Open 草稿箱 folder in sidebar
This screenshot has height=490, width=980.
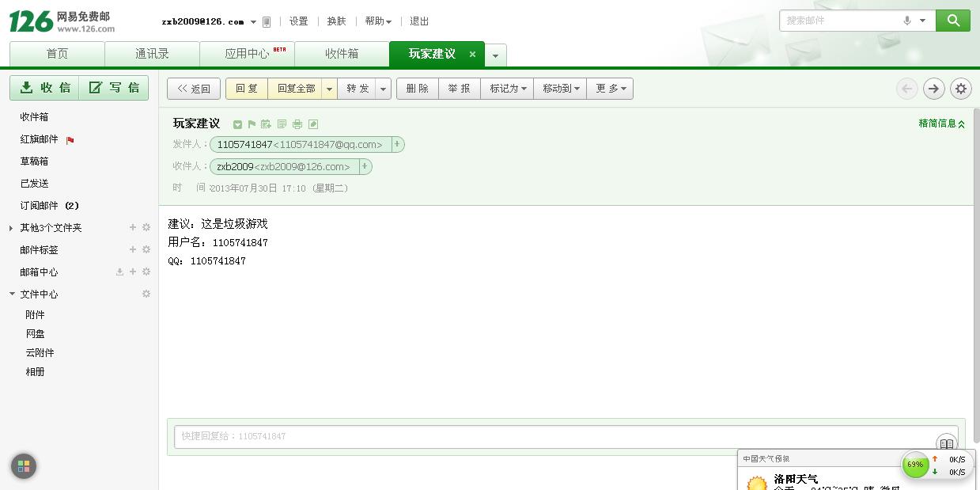pos(34,161)
